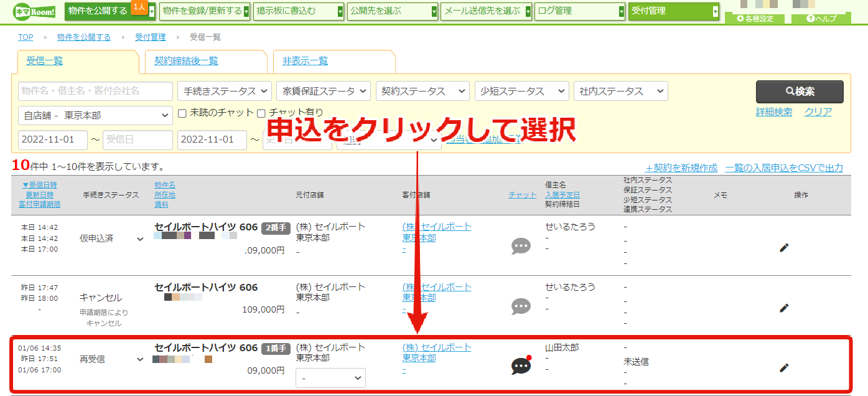Click the 物件名・借主名・客付会社名 search field

96,91
